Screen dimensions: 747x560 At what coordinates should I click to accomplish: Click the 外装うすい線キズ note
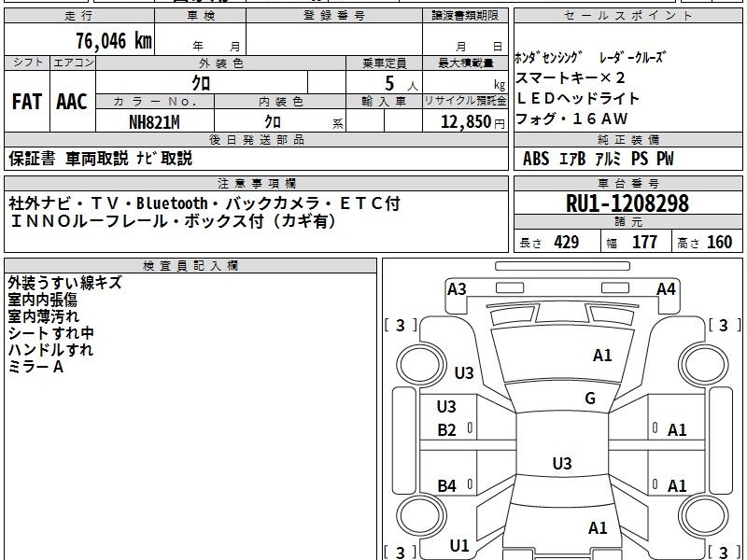[64, 283]
